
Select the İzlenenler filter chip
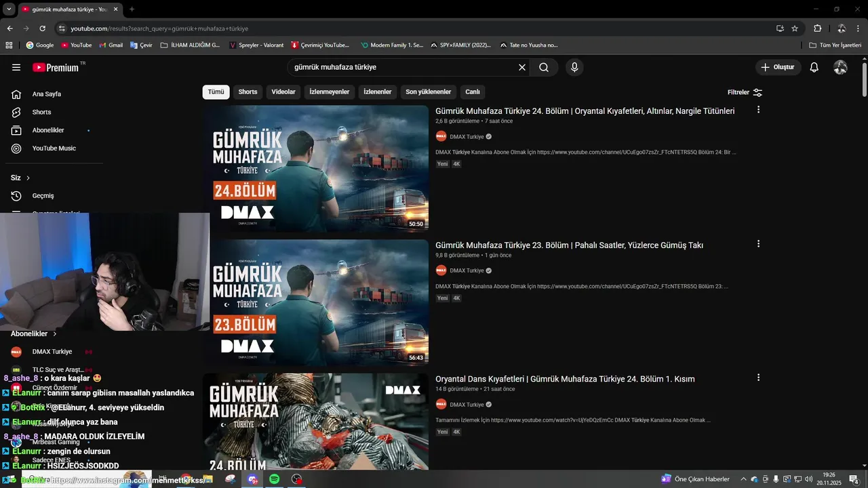[x=378, y=92]
